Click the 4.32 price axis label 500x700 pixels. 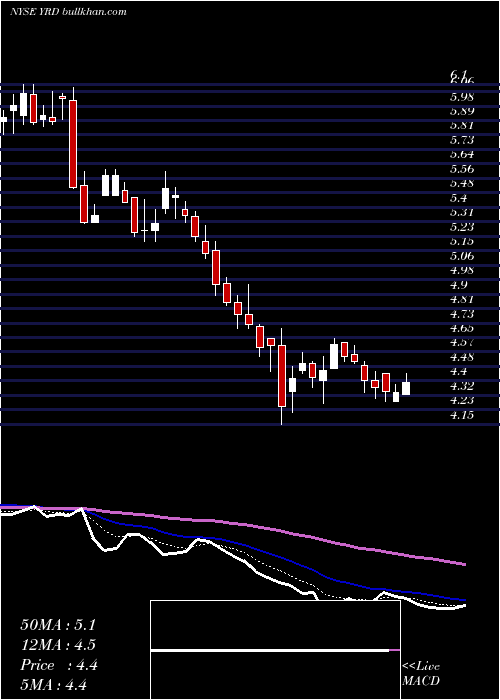coord(462,386)
